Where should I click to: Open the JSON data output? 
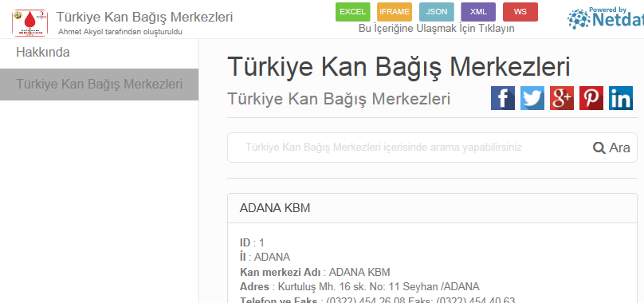pos(437,12)
